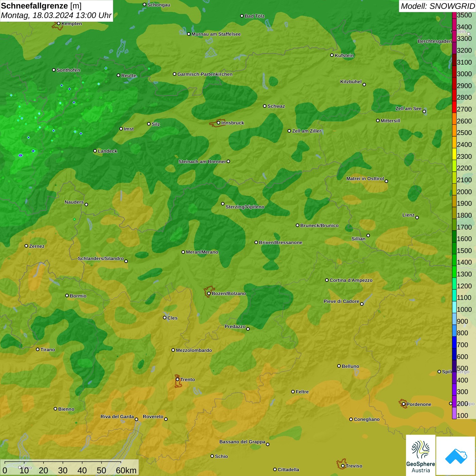Click the Zell am See location dot
476x476 pixels.
pos(424,111)
